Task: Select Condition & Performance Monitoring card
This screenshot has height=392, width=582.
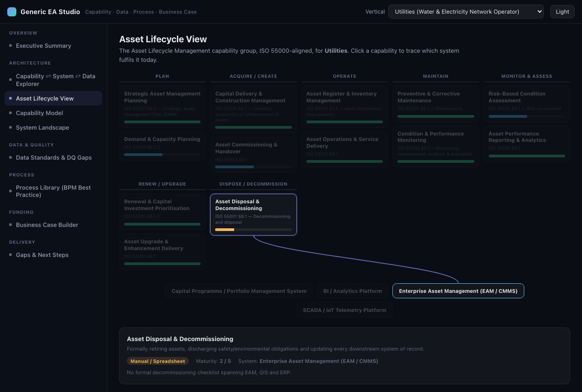Action: pos(436,146)
